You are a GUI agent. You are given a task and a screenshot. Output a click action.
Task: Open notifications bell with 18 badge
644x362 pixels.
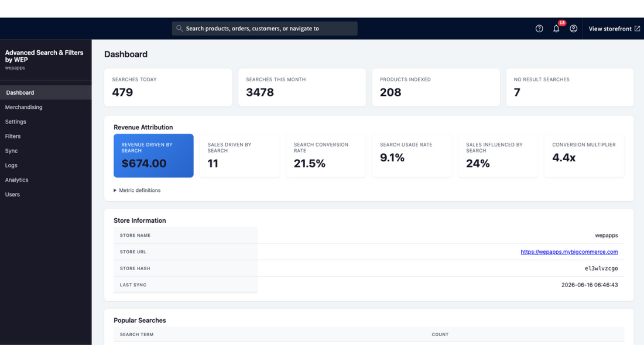557,27
